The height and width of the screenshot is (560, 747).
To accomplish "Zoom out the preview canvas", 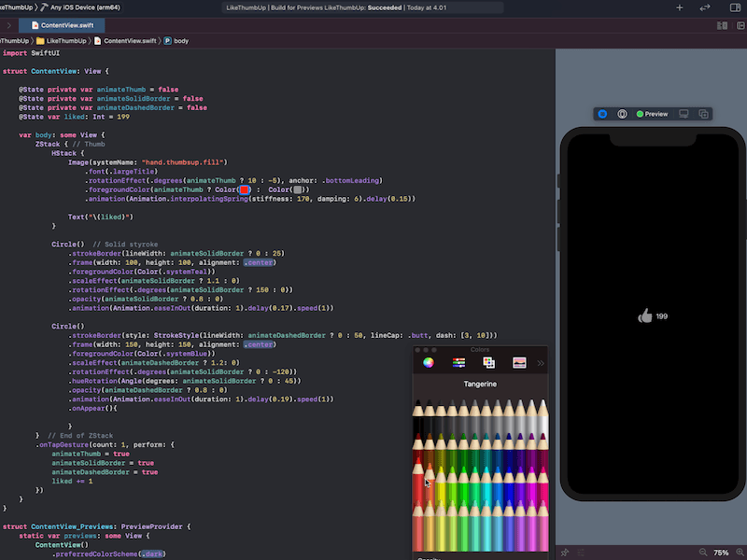I will coord(701,553).
